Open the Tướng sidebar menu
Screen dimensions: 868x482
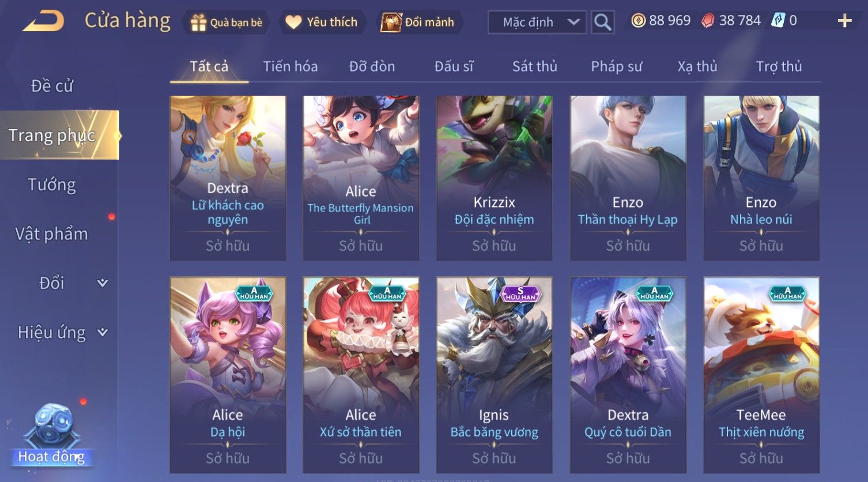click(x=52, y=185)
